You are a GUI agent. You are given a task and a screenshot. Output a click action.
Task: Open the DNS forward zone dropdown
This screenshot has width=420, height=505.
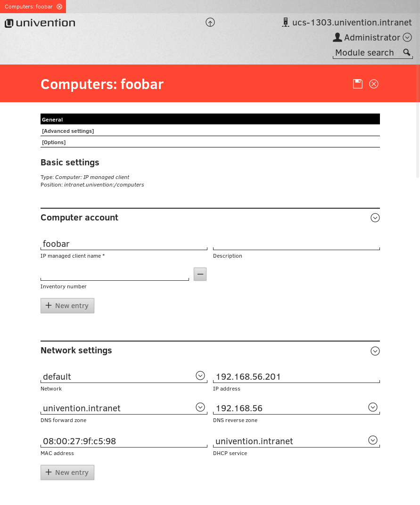click(x=200, y=407)
